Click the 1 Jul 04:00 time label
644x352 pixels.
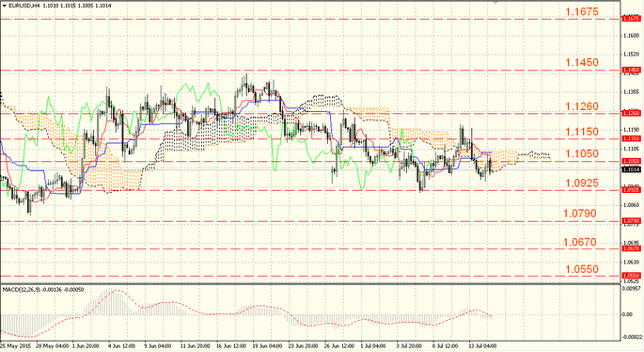tap(373, 346)
